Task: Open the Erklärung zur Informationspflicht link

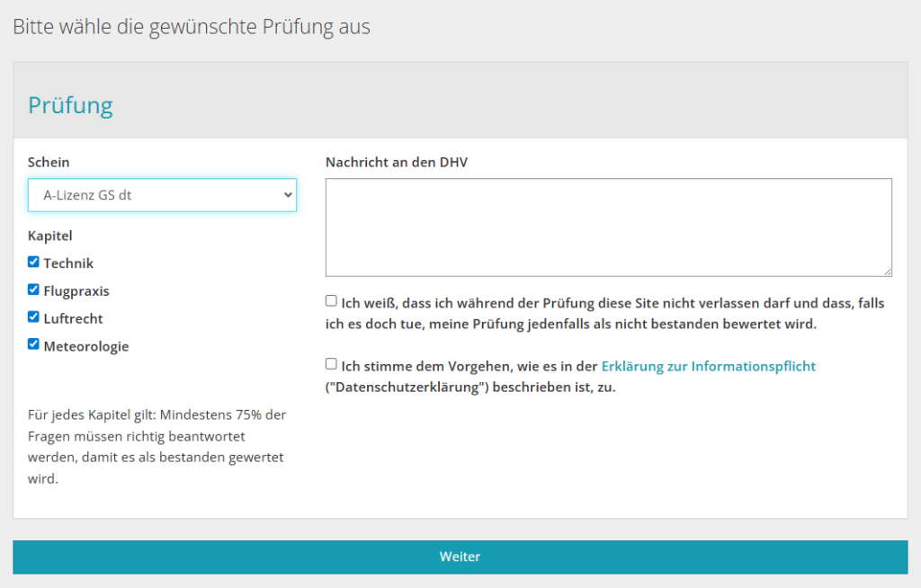Action: (708, 366)
